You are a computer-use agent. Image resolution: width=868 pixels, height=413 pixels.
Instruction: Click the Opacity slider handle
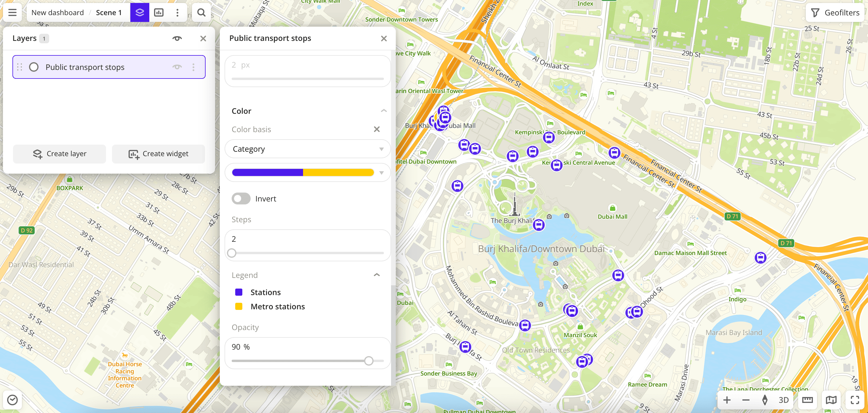pyautogui.click(x=369, y=361)
